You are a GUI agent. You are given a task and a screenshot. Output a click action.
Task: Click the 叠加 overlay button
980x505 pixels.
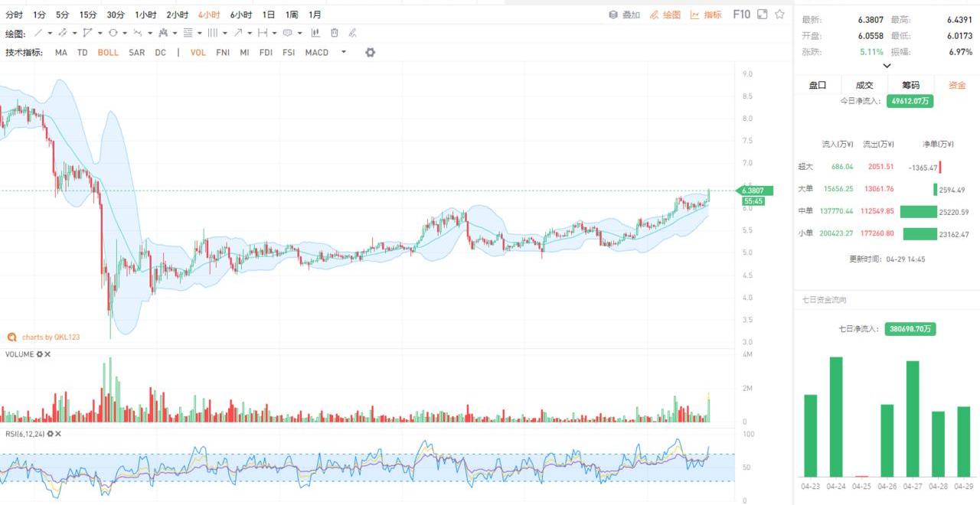point(624,15)
